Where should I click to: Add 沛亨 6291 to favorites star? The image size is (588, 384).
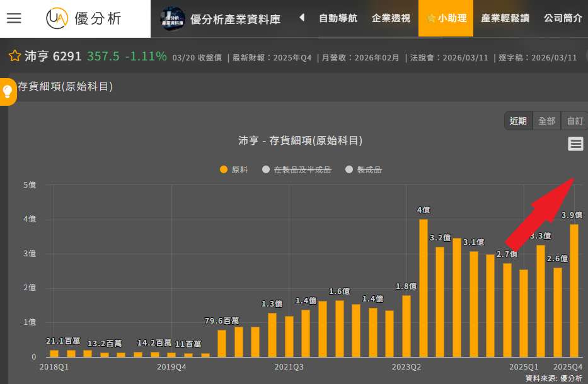15,57
